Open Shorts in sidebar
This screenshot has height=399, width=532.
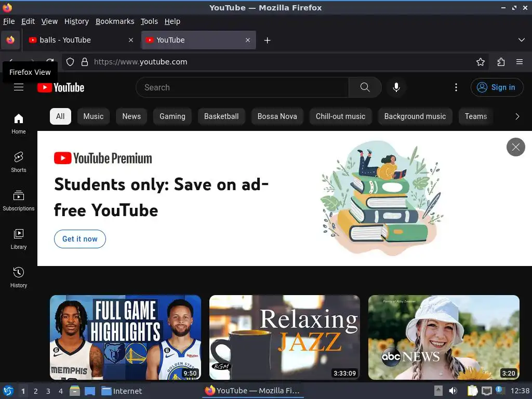[19, 162]
